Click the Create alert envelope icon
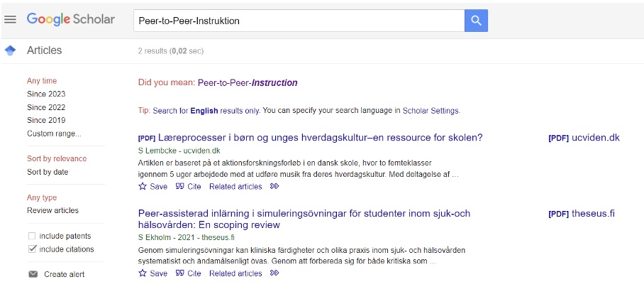The width and height of the screenshot is (644, 304). (33, 274)
